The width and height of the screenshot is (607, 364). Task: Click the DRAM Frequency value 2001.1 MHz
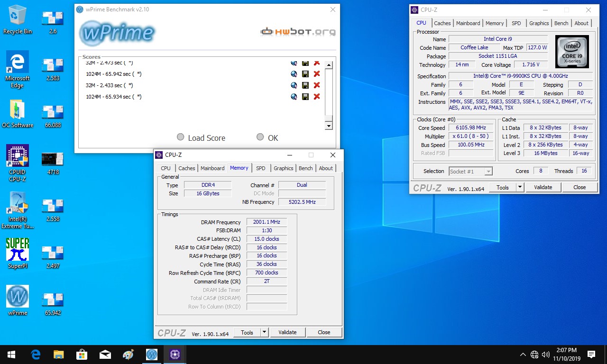(x=267, y=222)
